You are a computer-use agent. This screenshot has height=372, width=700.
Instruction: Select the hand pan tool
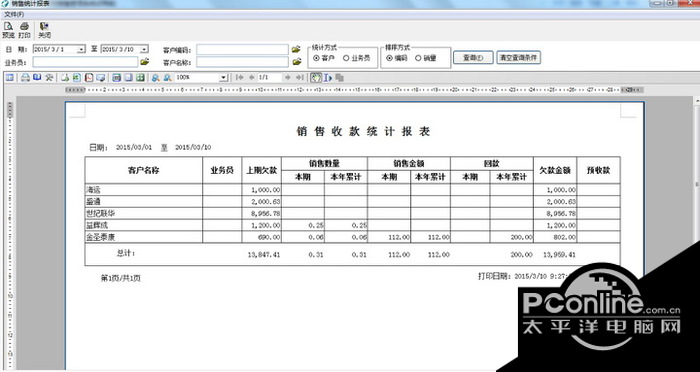(316, 78)
